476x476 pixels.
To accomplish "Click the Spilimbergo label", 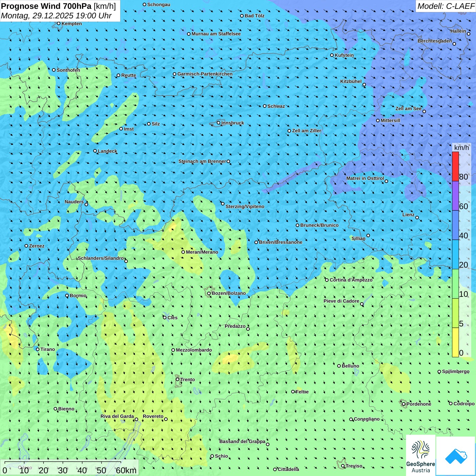I will click(x=456, y=371).
